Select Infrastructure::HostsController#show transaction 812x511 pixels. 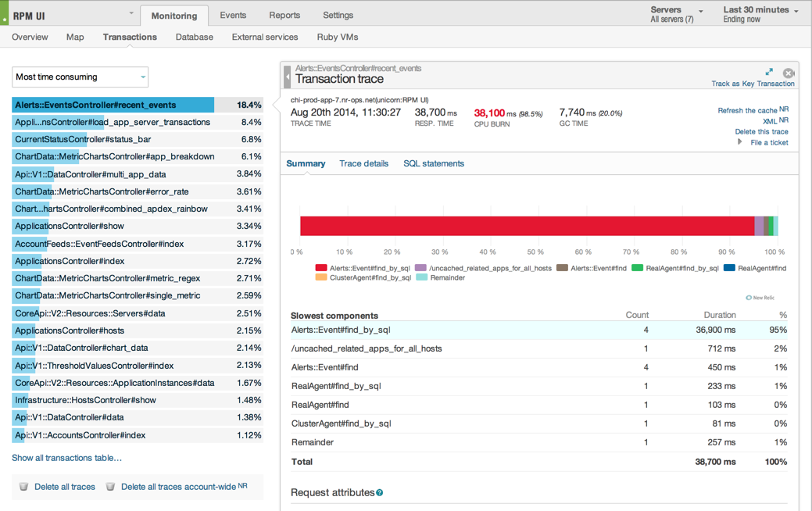coord(138,400)
